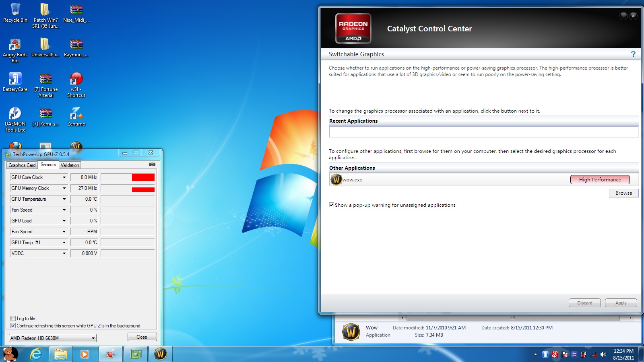Screen dimensions: 644x362
Task: Click the 12:34 PM clock in system tray
Action: pos(623,351)
